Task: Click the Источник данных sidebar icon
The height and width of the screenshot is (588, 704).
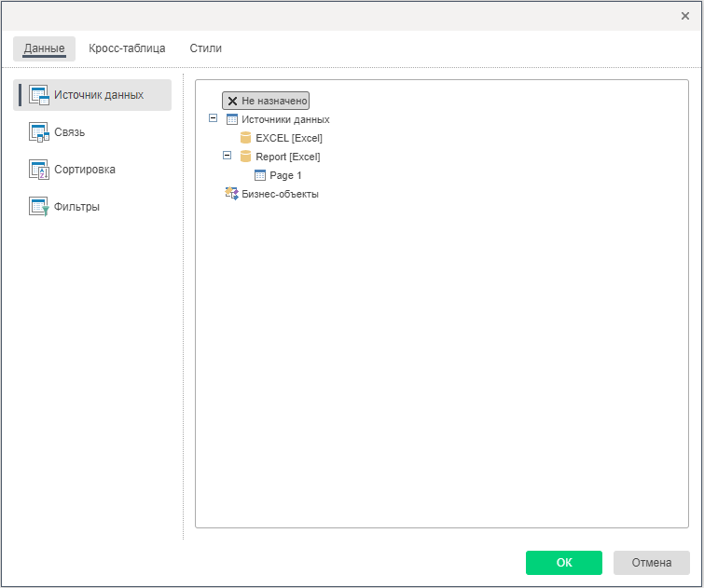Action: pos(39,95)
